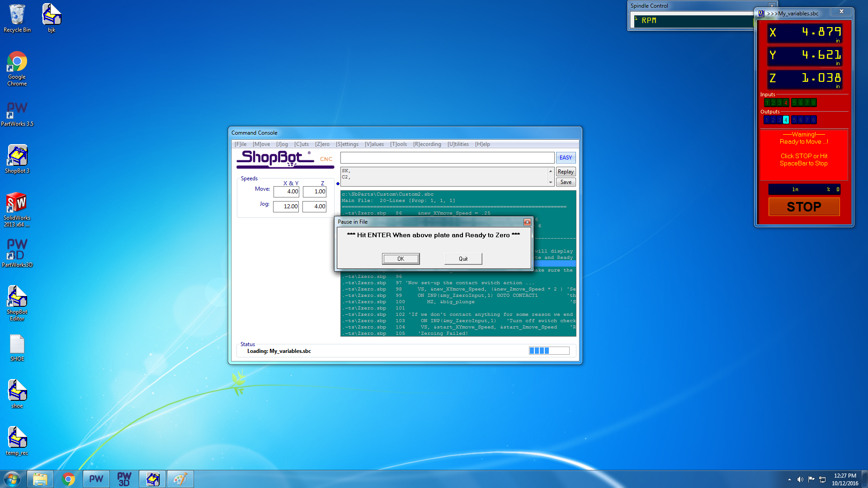Toggle output 6 in the red panel
868x488 pixels.
coord(801,120)
